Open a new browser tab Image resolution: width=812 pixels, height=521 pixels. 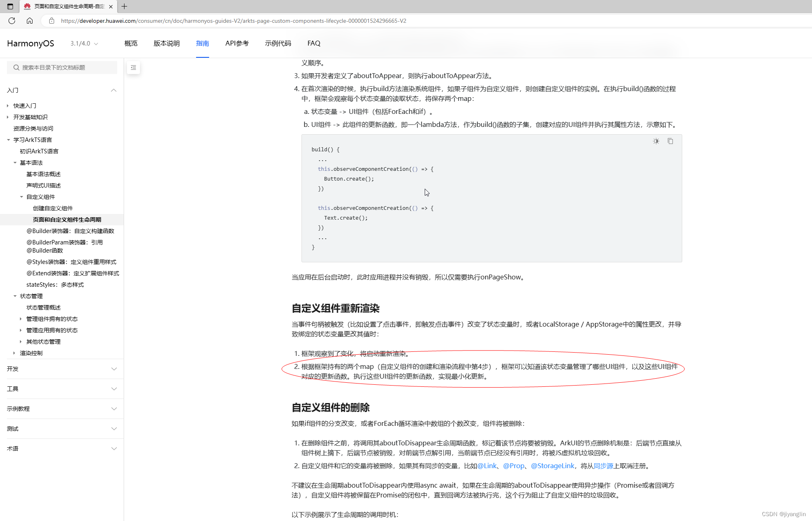point(124,7)
